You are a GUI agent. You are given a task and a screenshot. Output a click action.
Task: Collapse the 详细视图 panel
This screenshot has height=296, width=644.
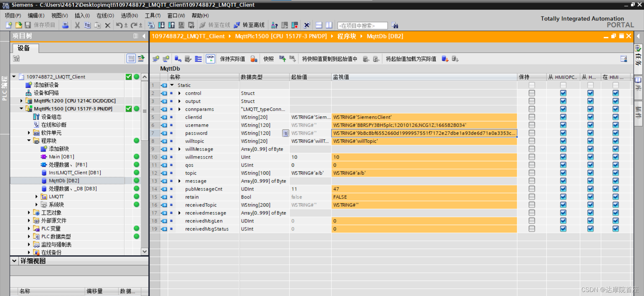14,261
